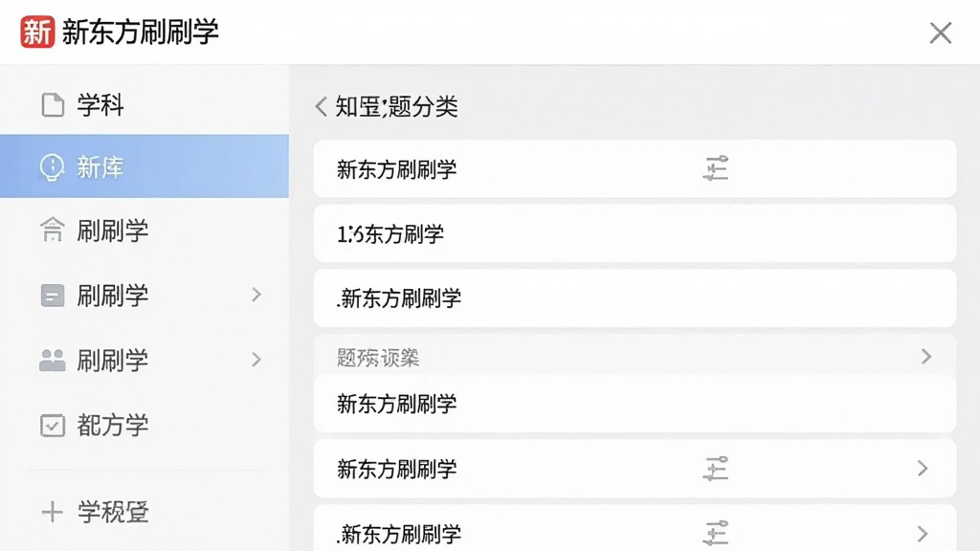Click the people group icon in sidebar
This screenshot has height=551, width=980.
pyautogui.click(x=53, y=360)
